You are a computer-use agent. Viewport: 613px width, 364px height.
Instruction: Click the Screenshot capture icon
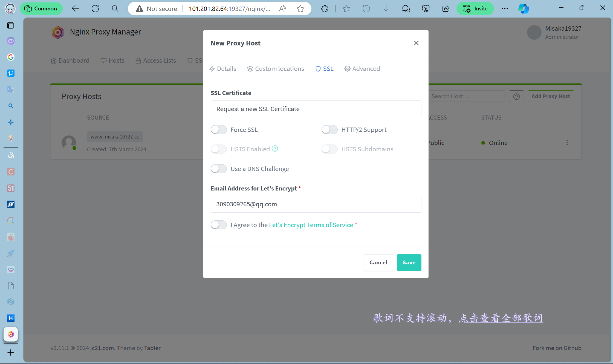426,9
